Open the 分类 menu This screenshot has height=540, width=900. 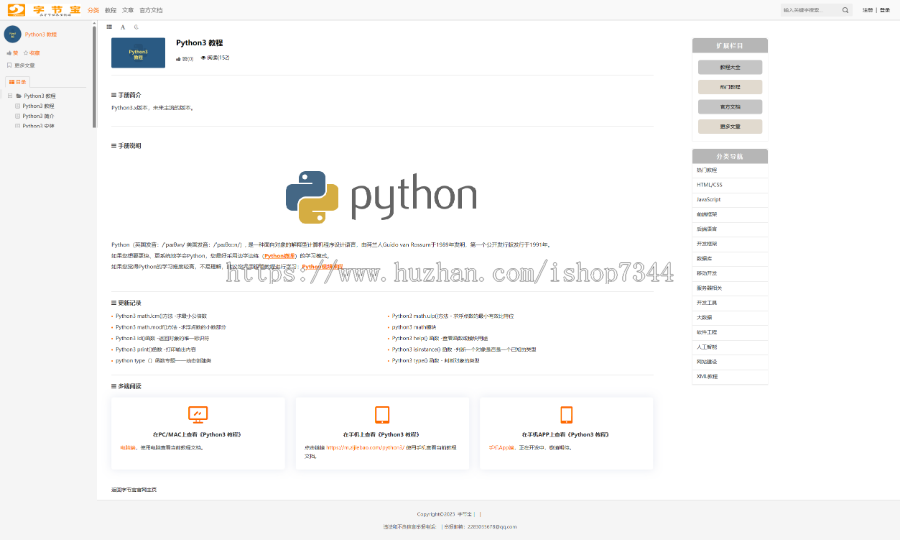[93, 10]
